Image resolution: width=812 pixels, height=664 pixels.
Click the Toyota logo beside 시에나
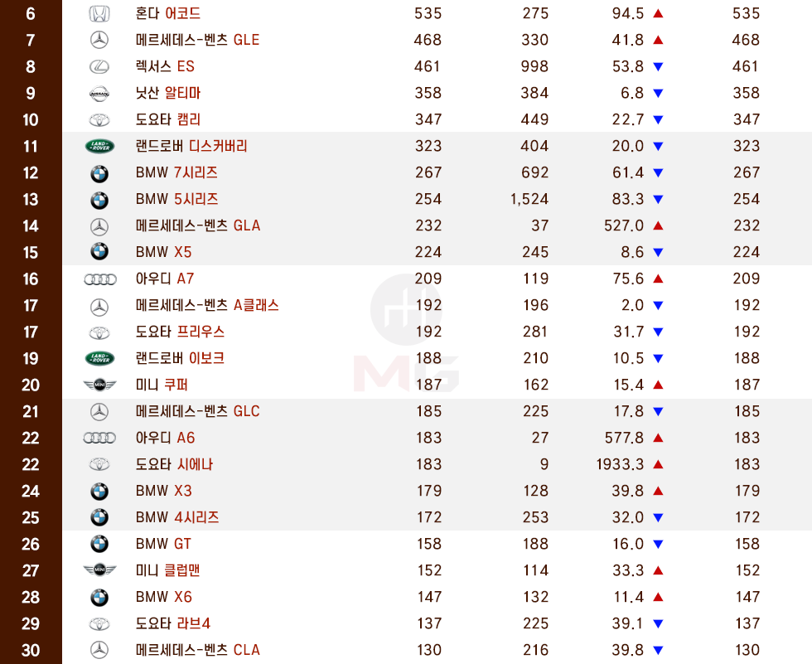click(x=99, y=464)
